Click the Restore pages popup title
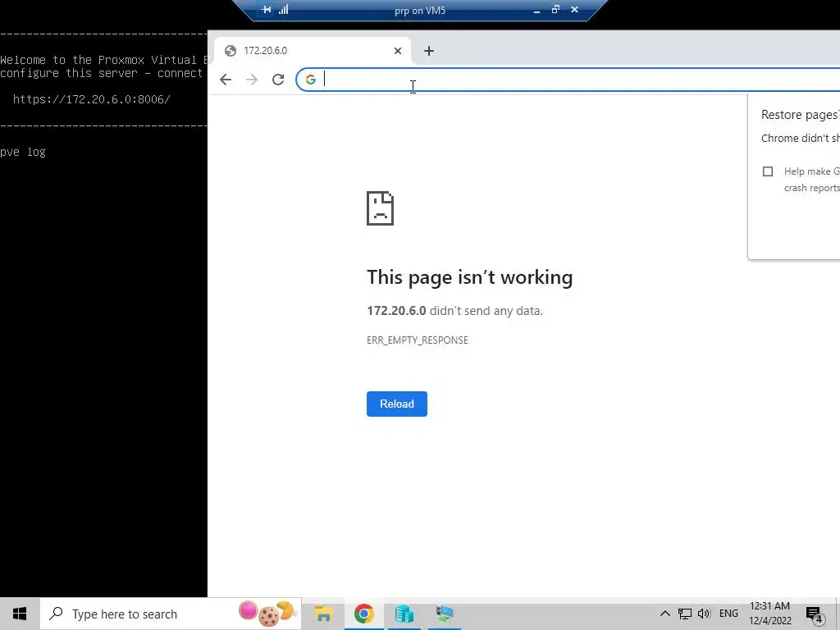Image resolution: width=840 pixels, height=630 pixels. pos(801,115)
